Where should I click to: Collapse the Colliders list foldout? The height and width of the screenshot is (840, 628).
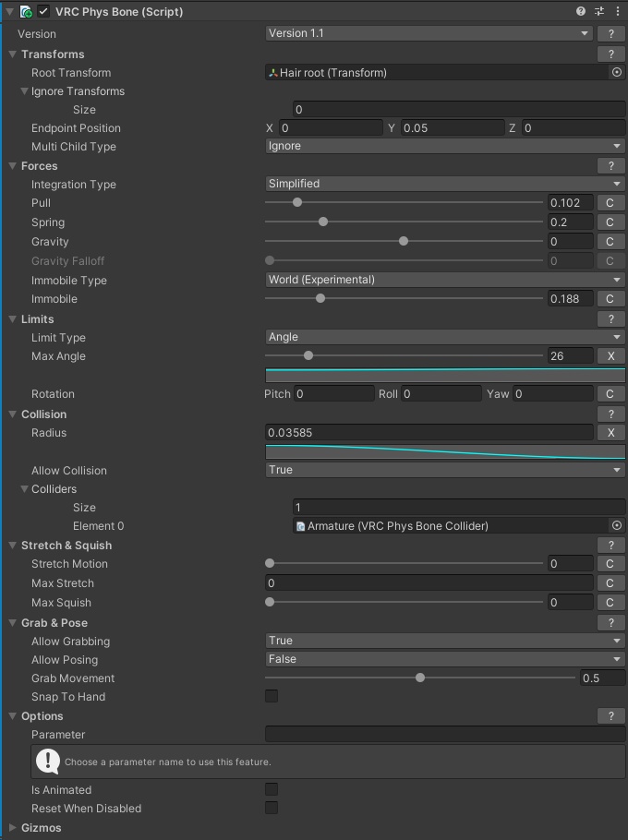click(24, 489)
